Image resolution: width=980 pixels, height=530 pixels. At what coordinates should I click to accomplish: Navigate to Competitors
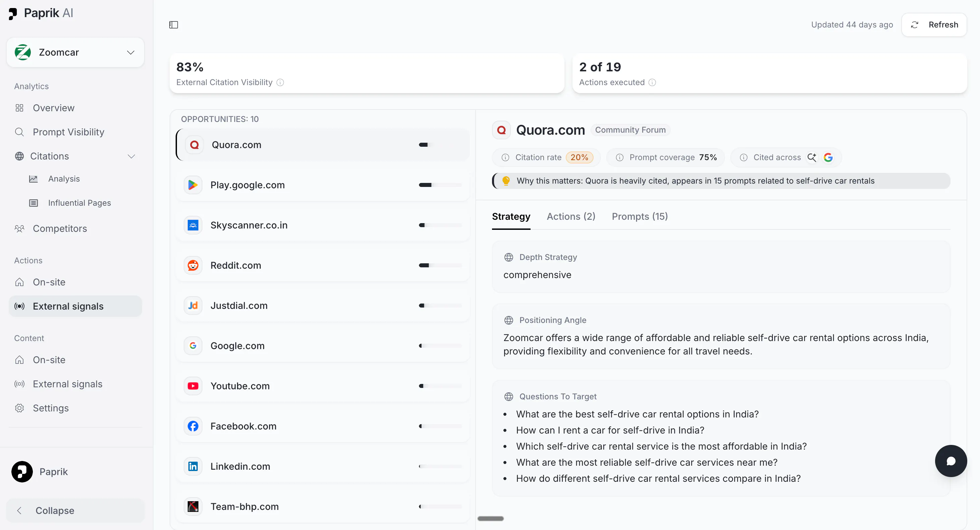(x=75, y=228)
